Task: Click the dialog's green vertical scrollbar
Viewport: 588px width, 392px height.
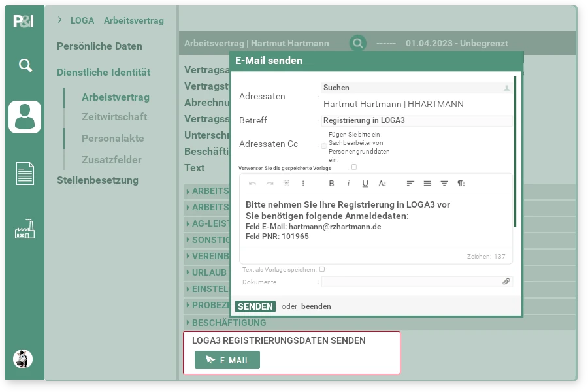Action: click(x=515, y=152)
